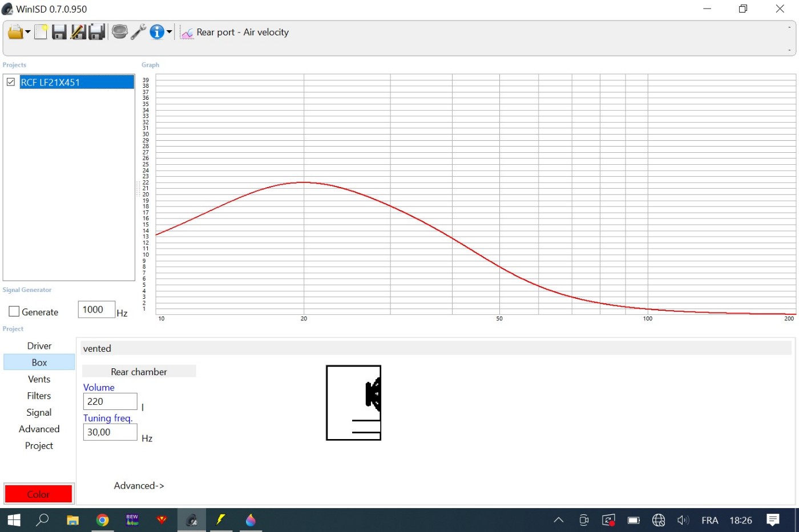Expand the open folder dropdown arrow
Image resolution: width=799 pixels, height=532 pixels.
pyautogui.click(x=27, y=33)
